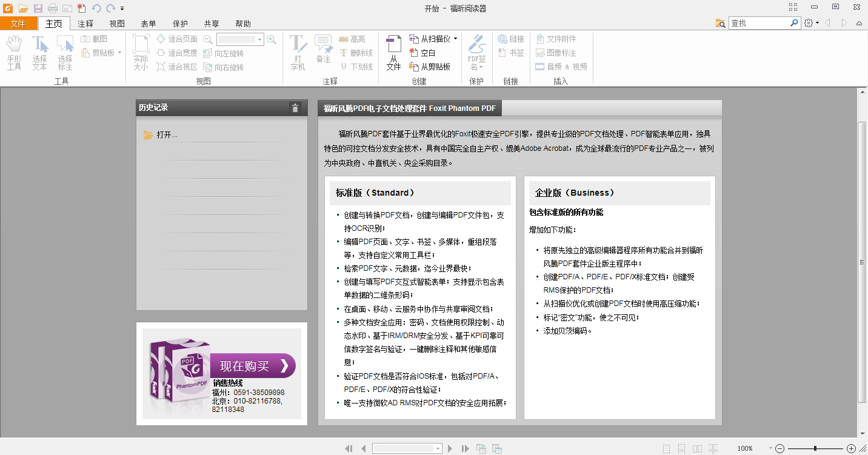868x455 pixels.
Task: Collapse the ribbon with the up chevron
Action: (x=860, y=23)
